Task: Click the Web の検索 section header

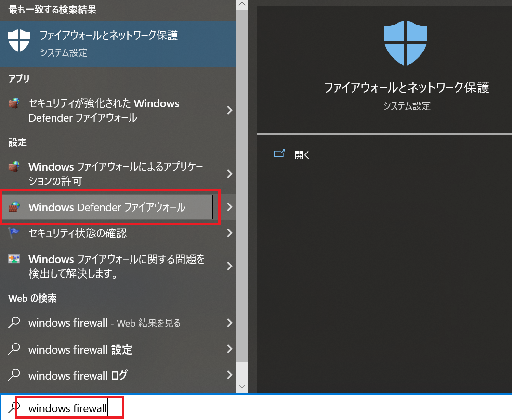Action: tap(32, 298)
